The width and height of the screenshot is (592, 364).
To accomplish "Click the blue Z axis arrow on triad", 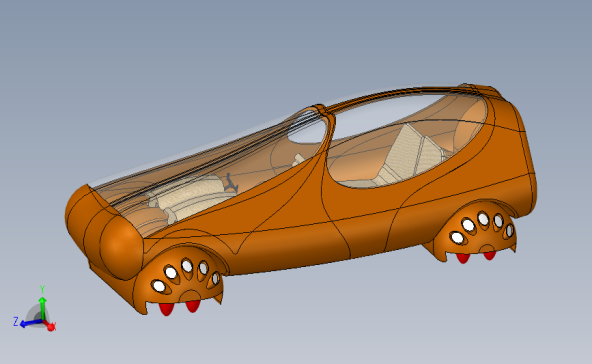I will pos(31,323).
